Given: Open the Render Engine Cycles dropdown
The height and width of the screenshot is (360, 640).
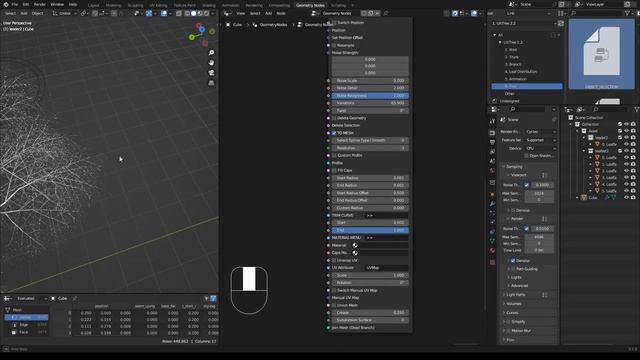Looking at the screenshot, I should (541, 132).
